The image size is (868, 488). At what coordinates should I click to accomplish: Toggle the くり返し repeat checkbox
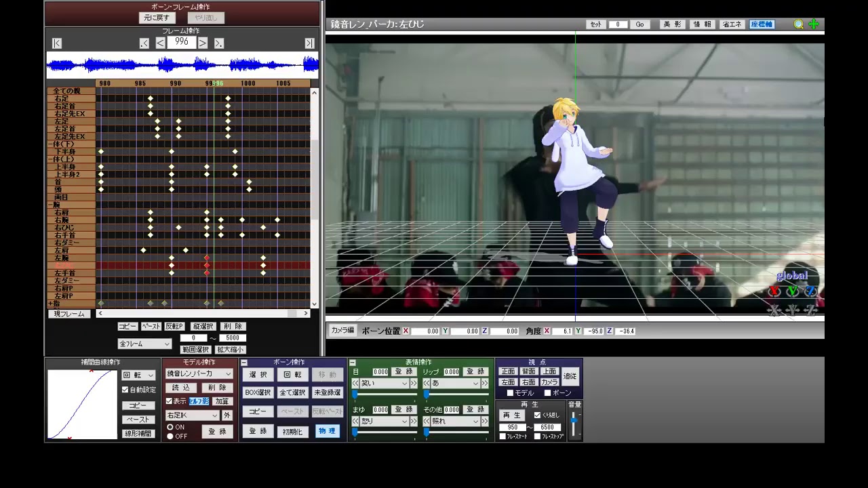point(538,415)
